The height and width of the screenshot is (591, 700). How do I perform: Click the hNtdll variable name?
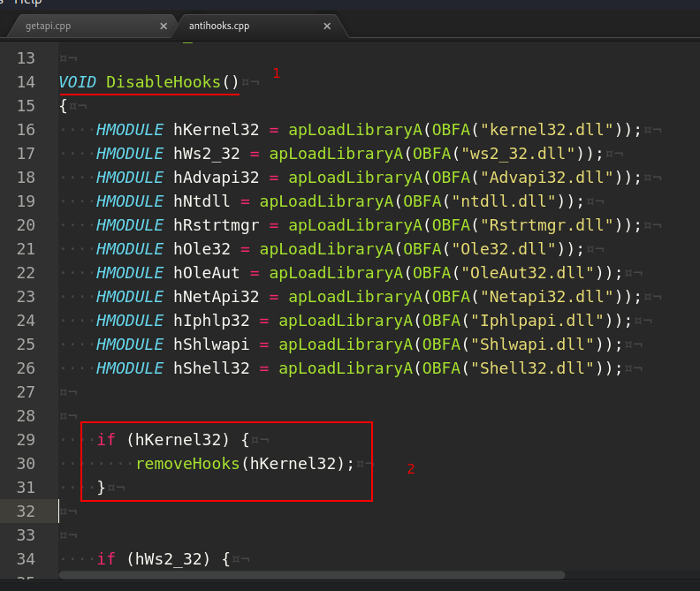[202, 201]
